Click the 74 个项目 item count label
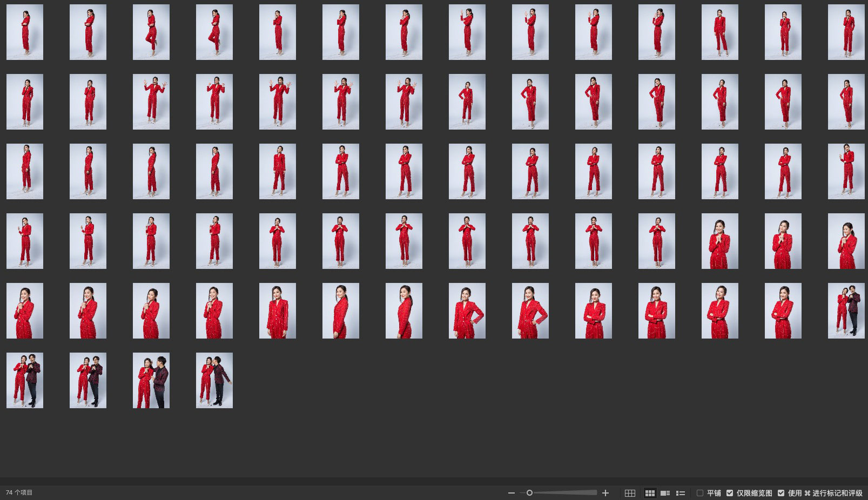Viewport: 868px width, 500px height. (x=19, y=492)
